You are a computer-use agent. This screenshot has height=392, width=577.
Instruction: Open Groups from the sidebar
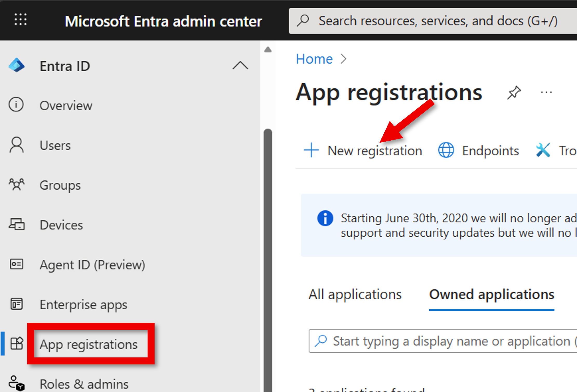pyautogui.click(x=60, y=185)
